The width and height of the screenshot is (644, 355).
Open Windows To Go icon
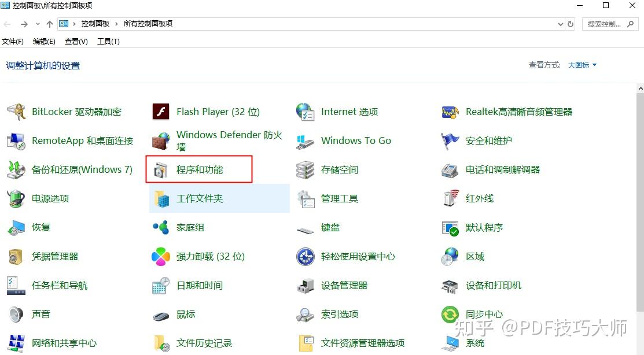click(305, 141)
